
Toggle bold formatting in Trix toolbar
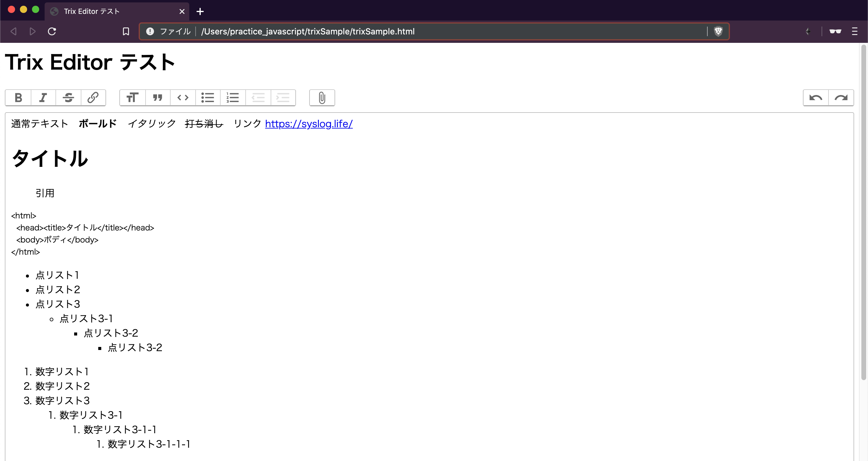18,98
